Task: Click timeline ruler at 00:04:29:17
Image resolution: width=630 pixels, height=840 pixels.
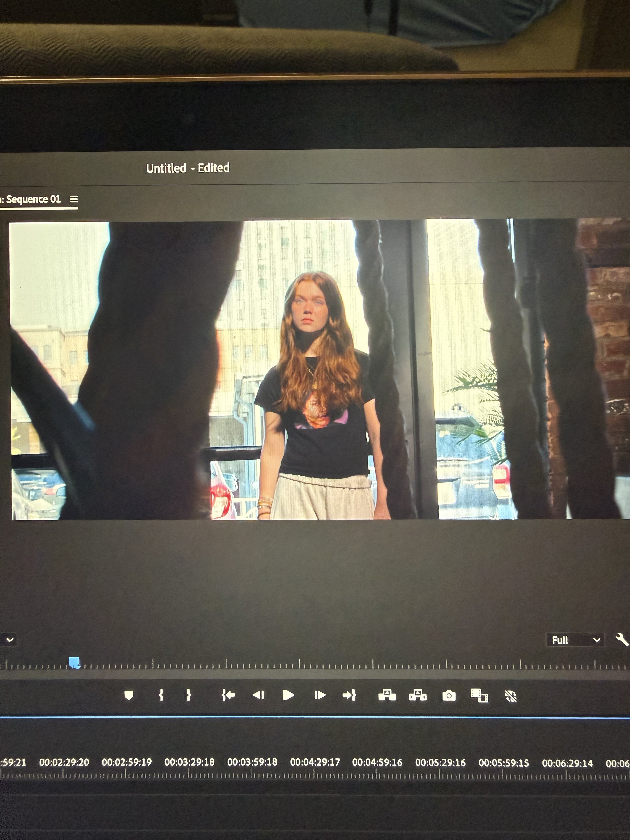Action: 315,762
